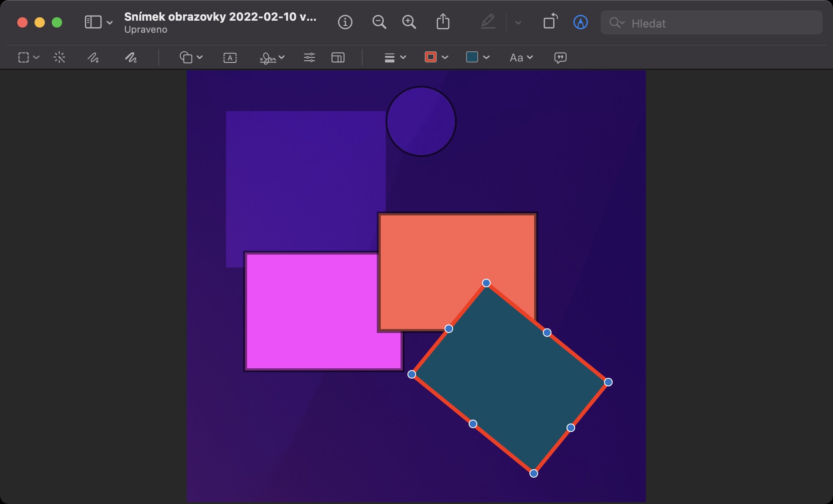833x504 pixels.
Task: Click the Share icon
Action: coord(443,22)
